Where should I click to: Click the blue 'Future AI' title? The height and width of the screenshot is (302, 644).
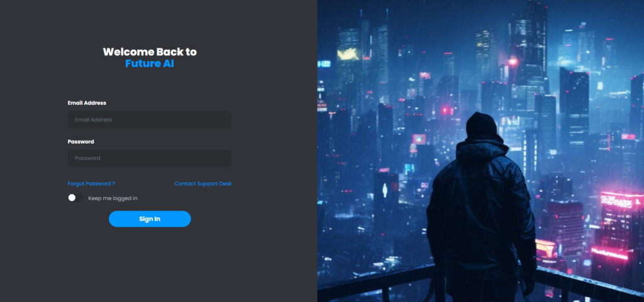tap(150, 64)
